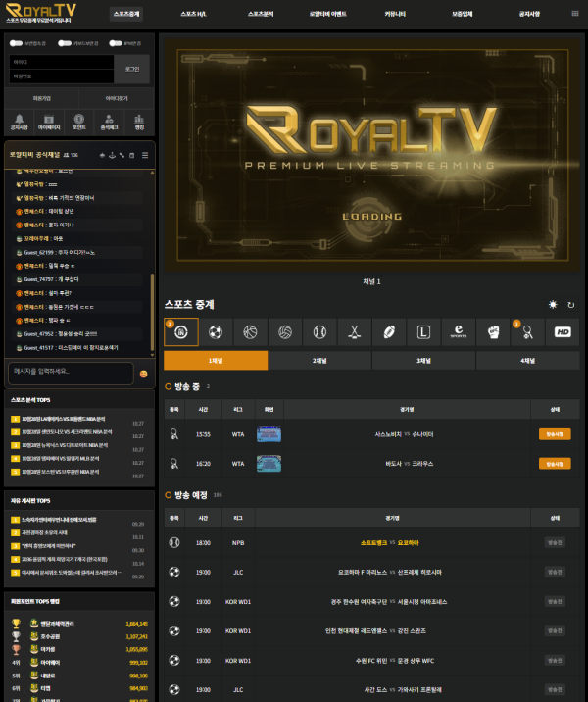Open 공지사항 bell icon shortcut
This screenshot has height=702, width=588.
pyautogui.click(x=20, y=123)
